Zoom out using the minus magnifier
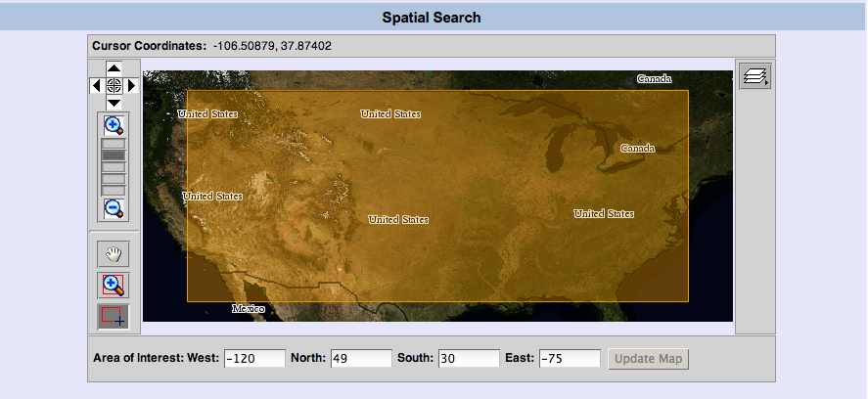 coord(114,208)
